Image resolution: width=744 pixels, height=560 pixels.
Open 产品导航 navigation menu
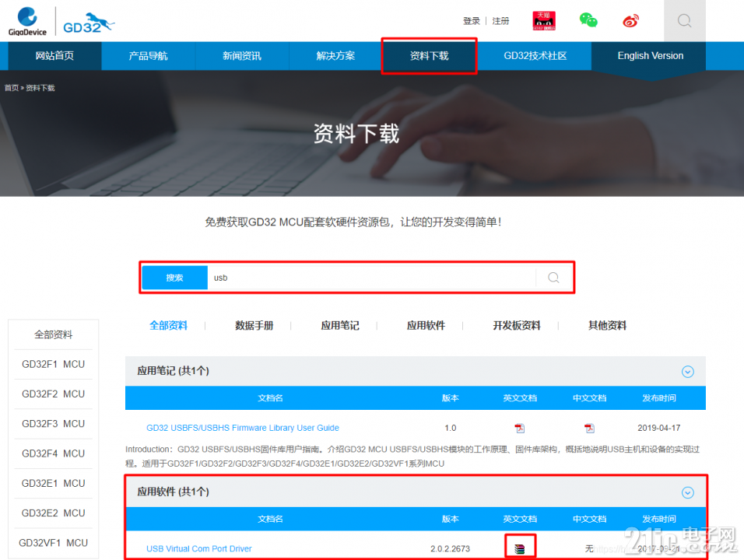point(148,56)
